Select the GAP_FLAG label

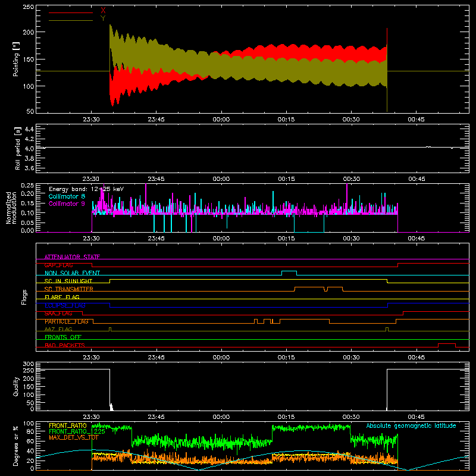click(x=58, y=265)
